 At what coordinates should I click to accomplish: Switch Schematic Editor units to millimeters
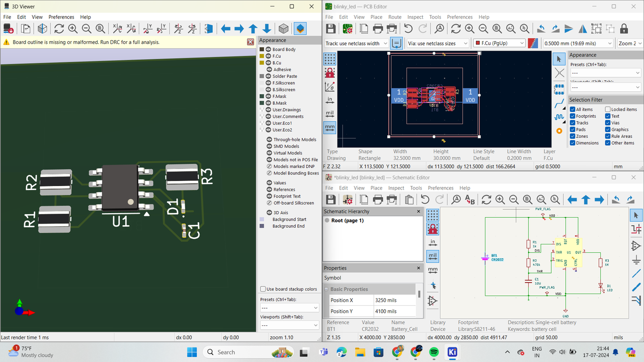click(x=432, y=270)
